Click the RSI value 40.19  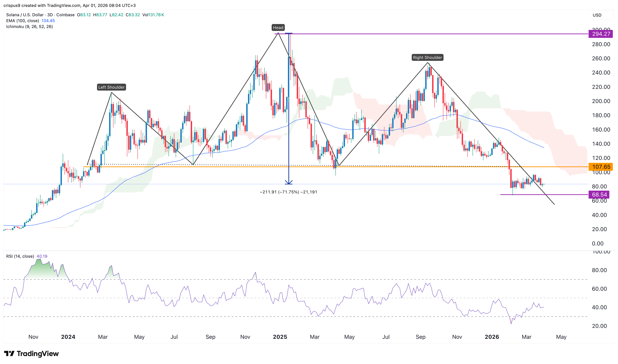[42, 256]
